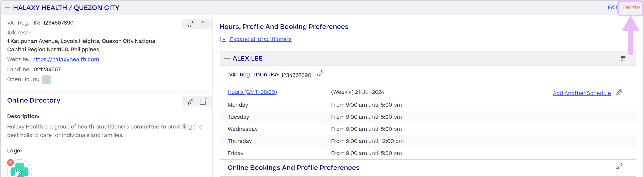Remove Alex Lee using trash icon
Image resolution: width=644 pixels, height=177 pixels.
(623, 59)
